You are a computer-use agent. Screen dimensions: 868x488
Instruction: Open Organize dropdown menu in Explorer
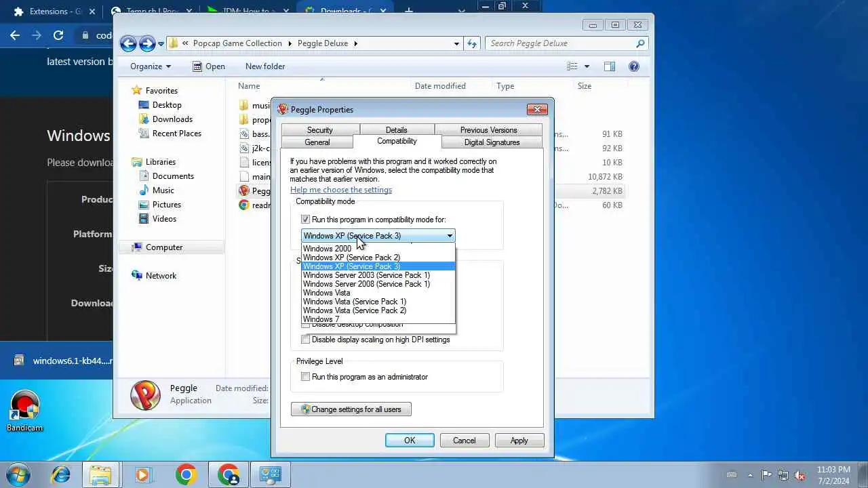click(151, 66)
